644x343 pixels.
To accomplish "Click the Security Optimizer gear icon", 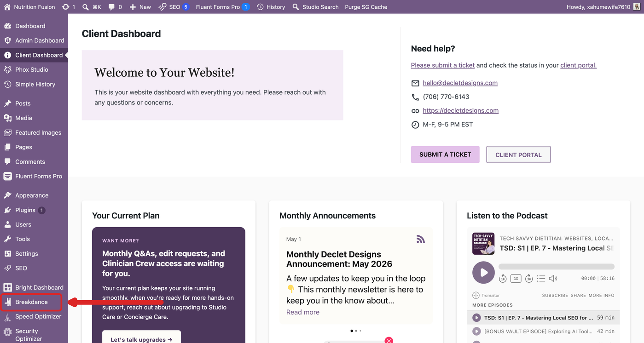I will pos(7,332).
